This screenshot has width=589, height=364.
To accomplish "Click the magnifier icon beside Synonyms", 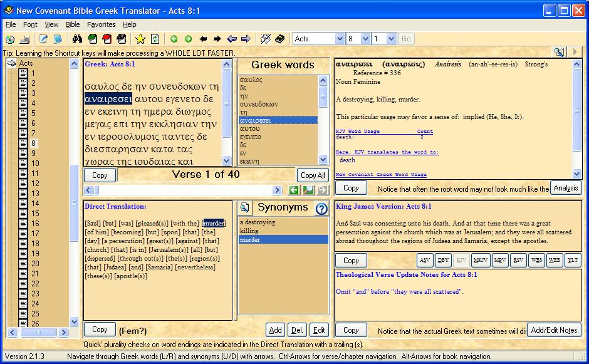I will point(244,208).
